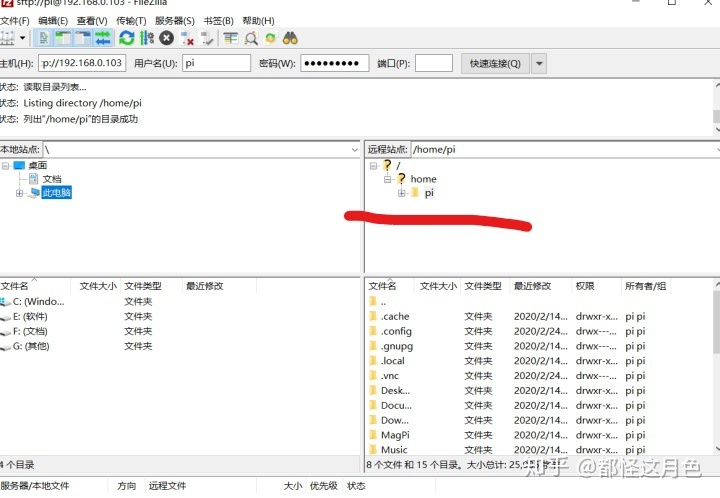Toggle the local directory tree view
The width and height of the screenshot is (720, 498).
[x=63, y=38]
